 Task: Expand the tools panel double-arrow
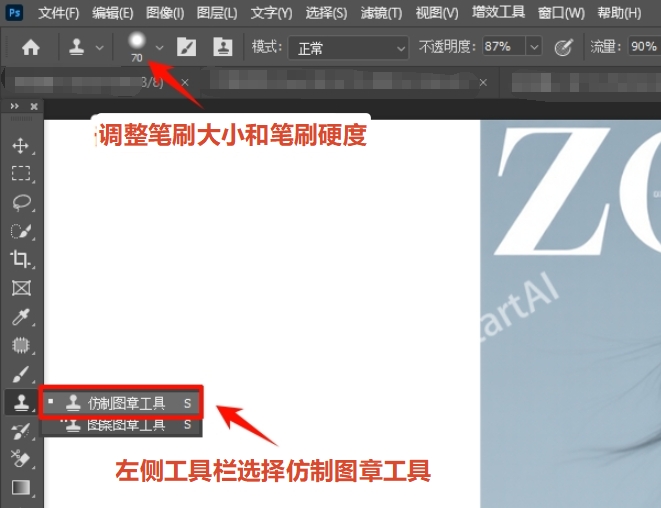coord(15,106)
